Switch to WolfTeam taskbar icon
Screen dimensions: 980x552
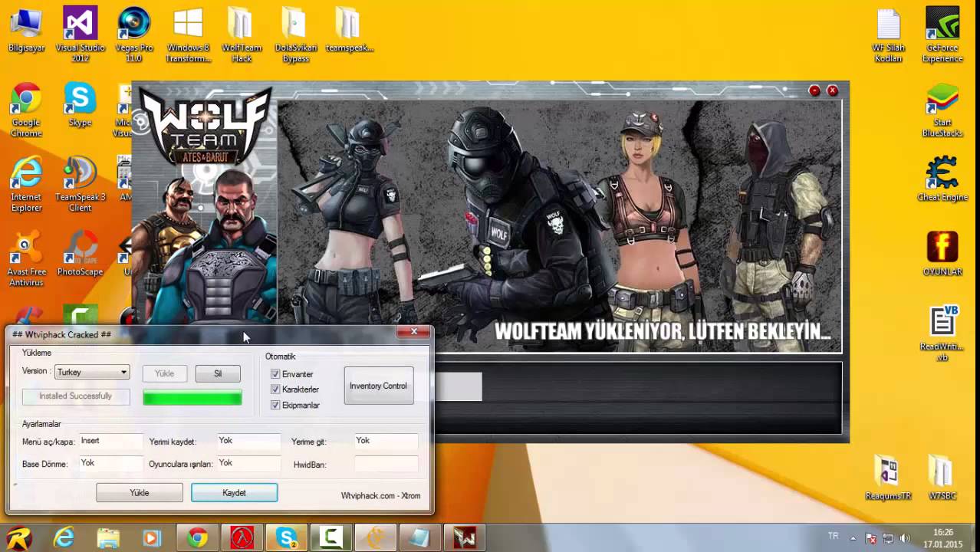click(x=465, y=538)
